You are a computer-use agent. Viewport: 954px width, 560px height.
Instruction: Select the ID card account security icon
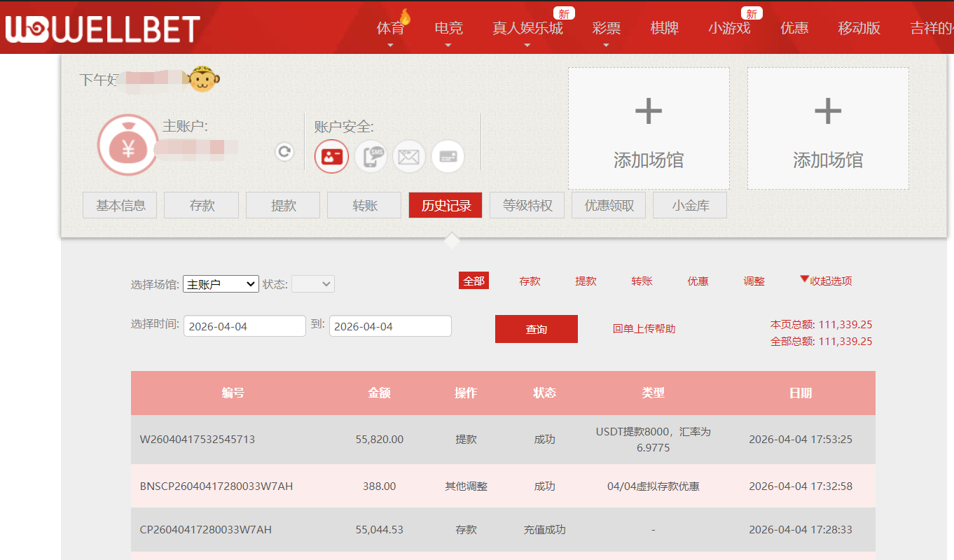point(331,156)
